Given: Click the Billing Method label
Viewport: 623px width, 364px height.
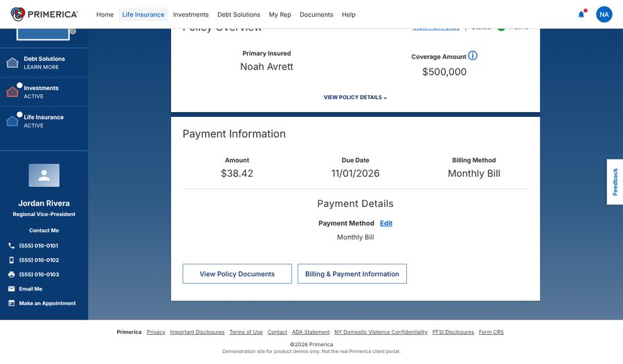Looking at the screenshot, I should click(474, 160).
